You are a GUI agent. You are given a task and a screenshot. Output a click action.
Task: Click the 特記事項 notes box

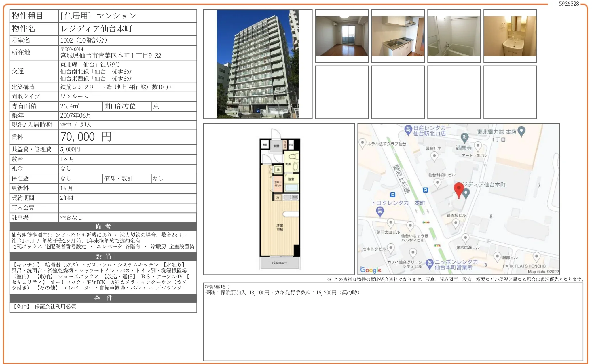point(393,322)
